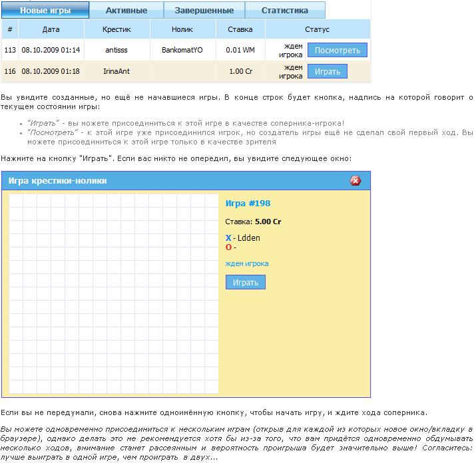This screenshot has height=463, width=476.
Task: Click the ждем игрока status in game window
Action: click(247, 263)
